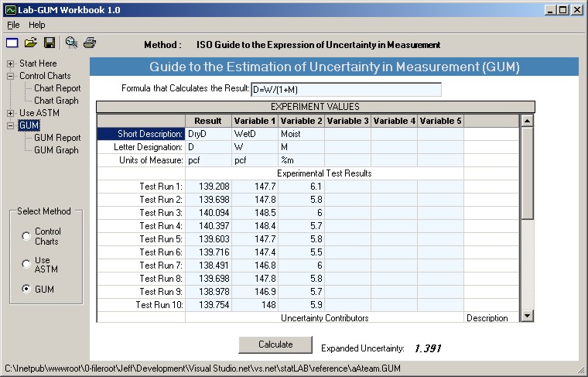Click Test Run 9 value 146.9
The height and width of the screenshot is (377, 588).
click(255, 292)
